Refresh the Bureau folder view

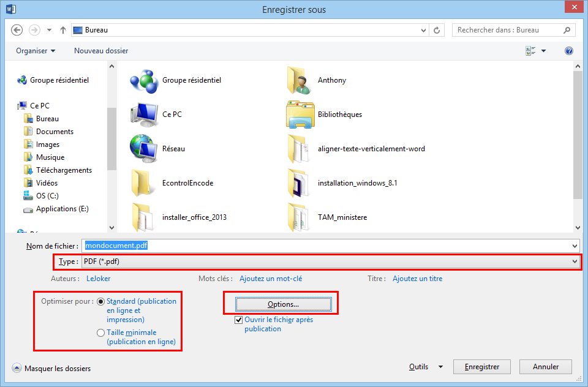(x=437, y=29)
